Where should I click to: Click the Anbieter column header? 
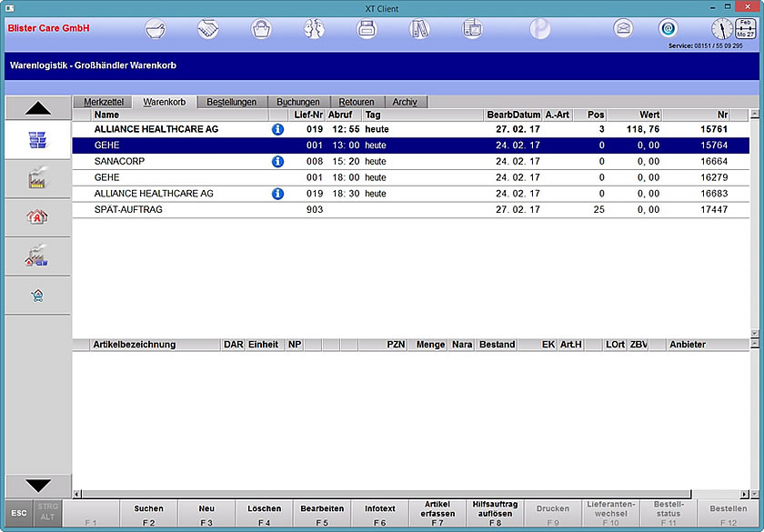coord(708,345)
